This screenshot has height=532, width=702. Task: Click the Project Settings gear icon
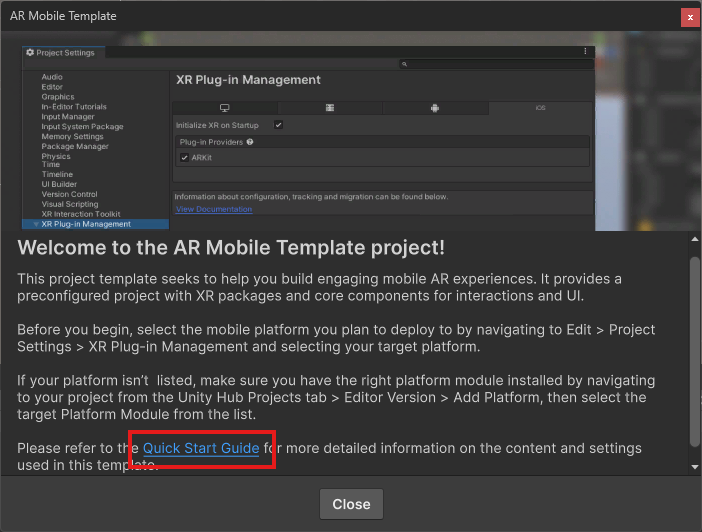(30, 52)
